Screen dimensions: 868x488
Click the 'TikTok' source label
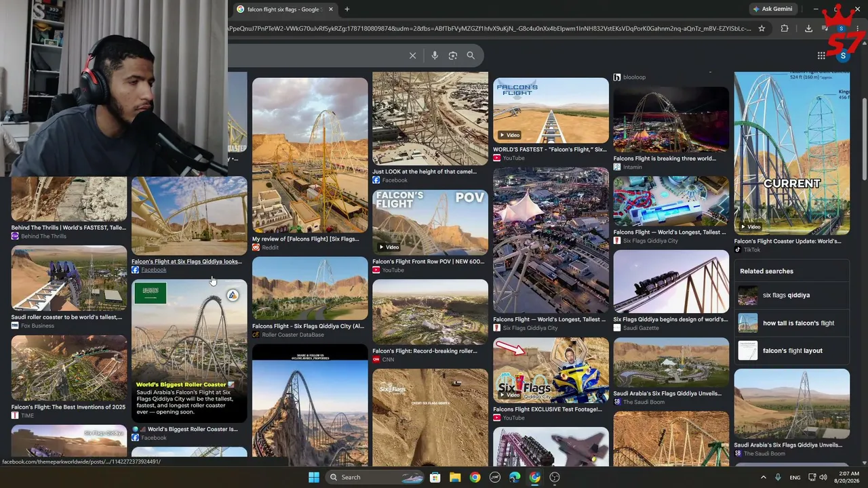(x=752, y=250)
